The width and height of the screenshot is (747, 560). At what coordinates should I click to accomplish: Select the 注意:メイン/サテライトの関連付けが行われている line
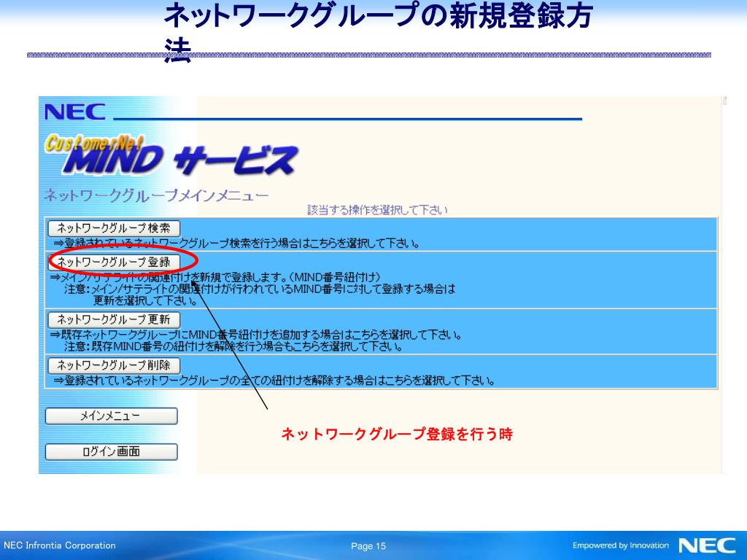[260, 289]
